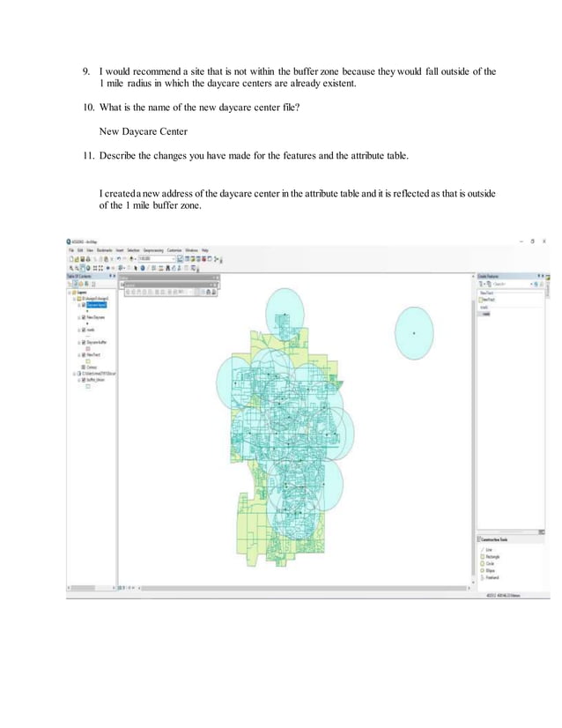Image resolution: width=562 pixels, height=728 pixels.
Task: Select the Circle construction tool
Action: (x=488, y=564)
